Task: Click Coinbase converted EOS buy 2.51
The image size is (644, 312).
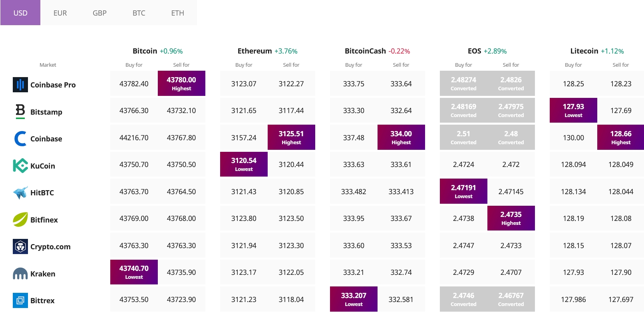Action: (x=463, y=137)
